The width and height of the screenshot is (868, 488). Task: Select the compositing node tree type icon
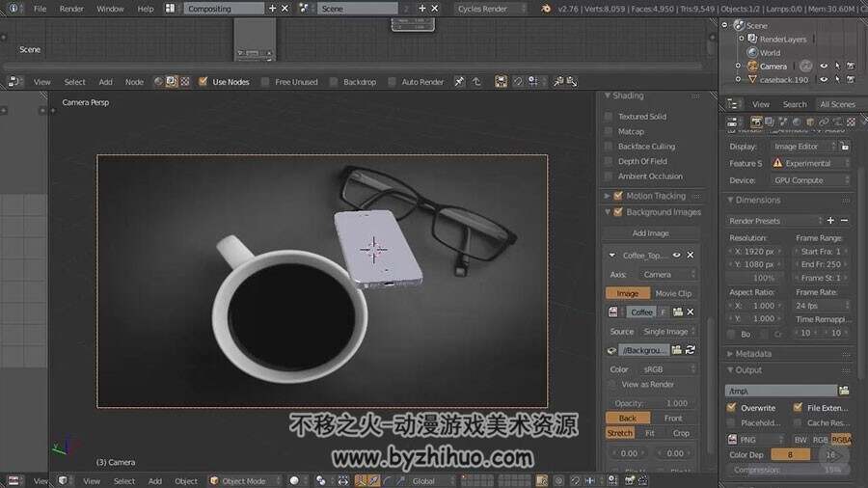tap(172, 82)
